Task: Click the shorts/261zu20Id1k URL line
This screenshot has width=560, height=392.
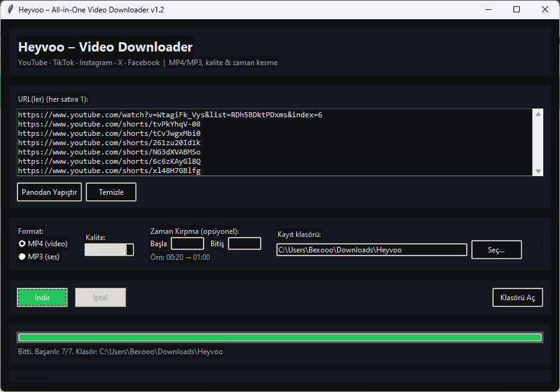Action: pos(109,143)
